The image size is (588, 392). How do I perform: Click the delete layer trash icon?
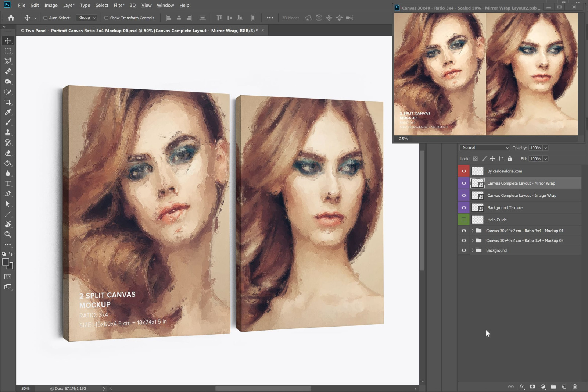[574, 386]
